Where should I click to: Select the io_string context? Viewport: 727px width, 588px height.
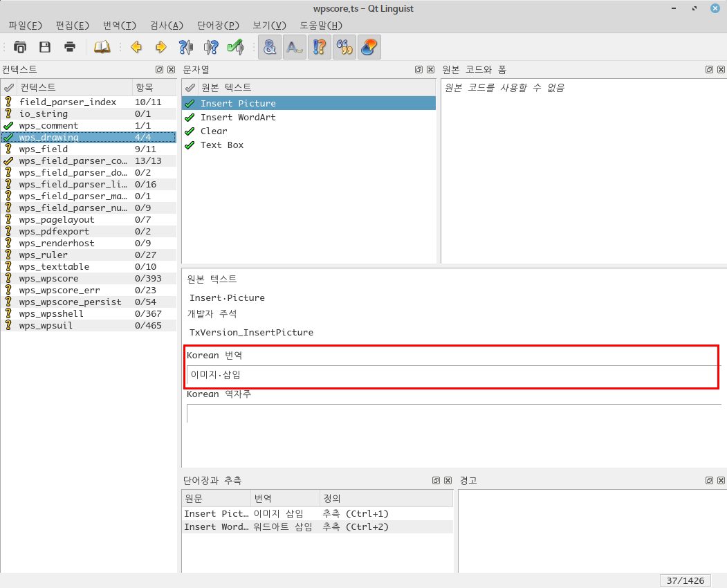coord(89,113)
